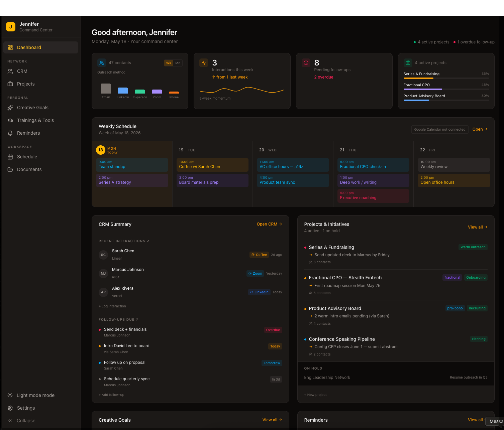This screenshot has width=504, height=430.
Task: Click the fractional tag
Action: pos(452,278)
